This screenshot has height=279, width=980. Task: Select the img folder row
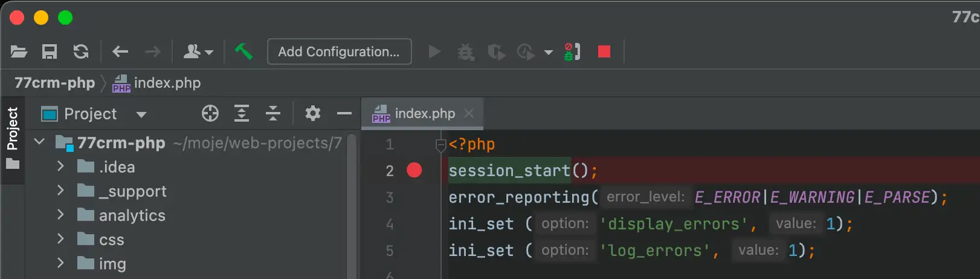[x=187, y=264]
